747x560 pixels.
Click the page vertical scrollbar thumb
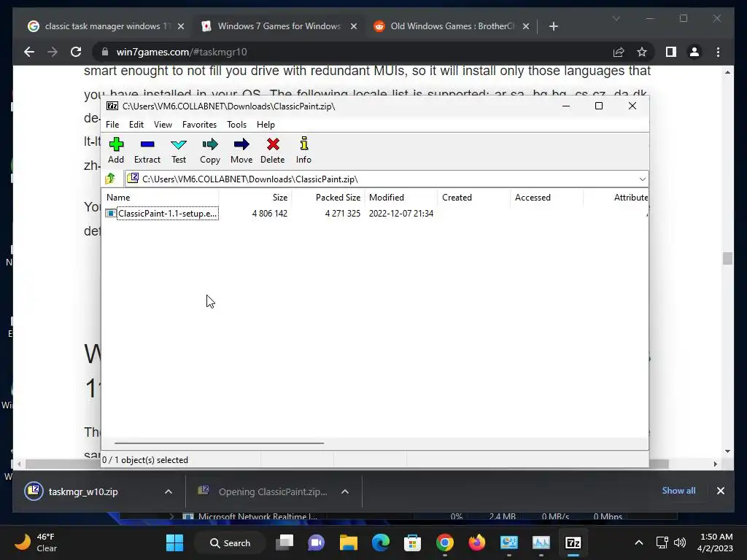[x=727, y=259]
